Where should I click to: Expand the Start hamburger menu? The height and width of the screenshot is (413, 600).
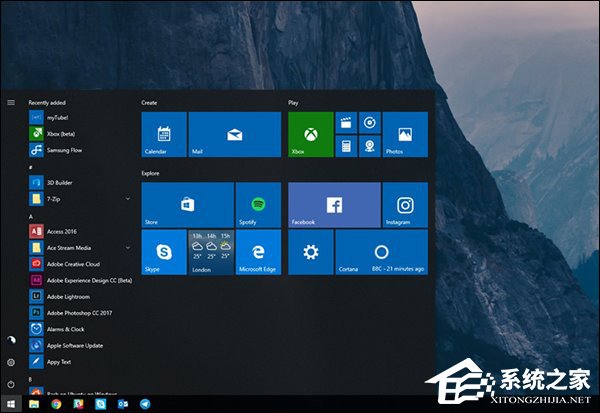pos(11,102)
